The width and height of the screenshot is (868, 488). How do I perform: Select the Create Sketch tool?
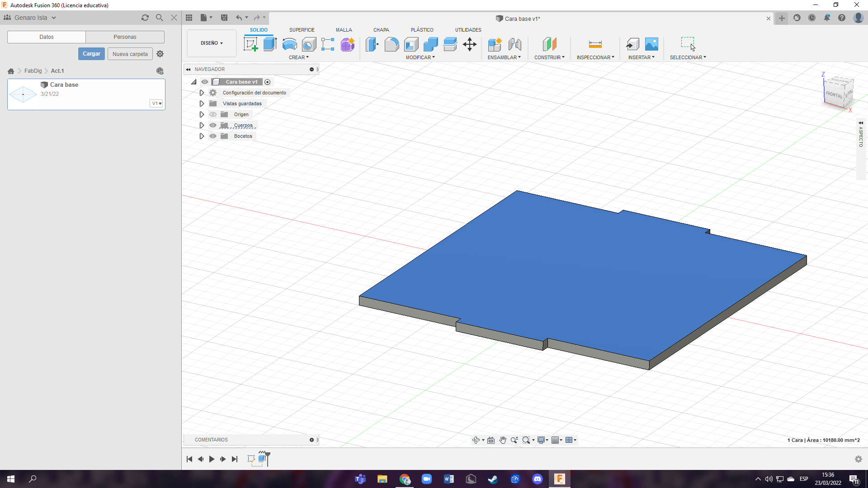coord(250,44)
